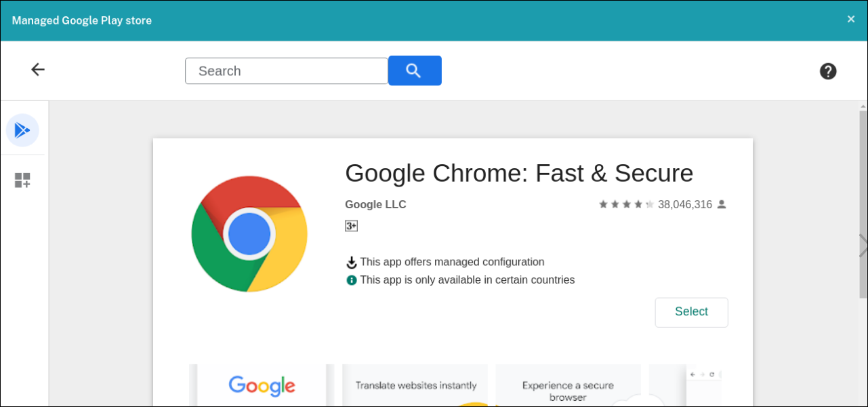Click the blue search magnifier button
This screenshot has height=407, width=868.
pos(415,71)
